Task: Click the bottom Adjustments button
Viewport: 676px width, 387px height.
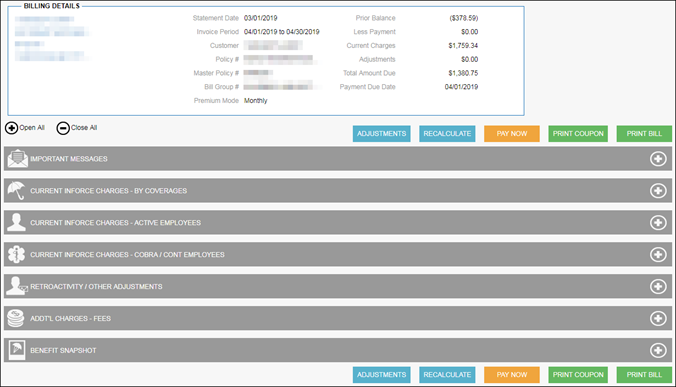Action: 382,375
